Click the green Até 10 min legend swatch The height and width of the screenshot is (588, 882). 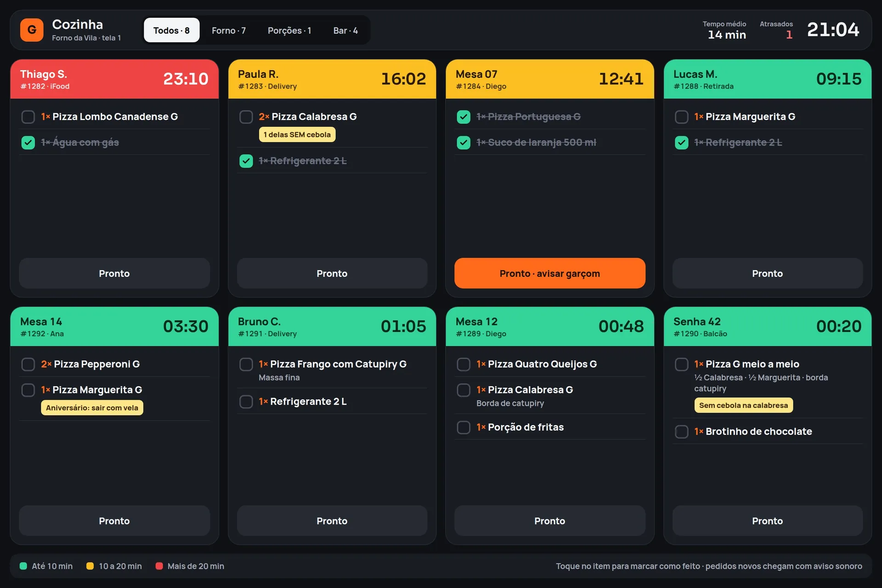click(23, 566)
